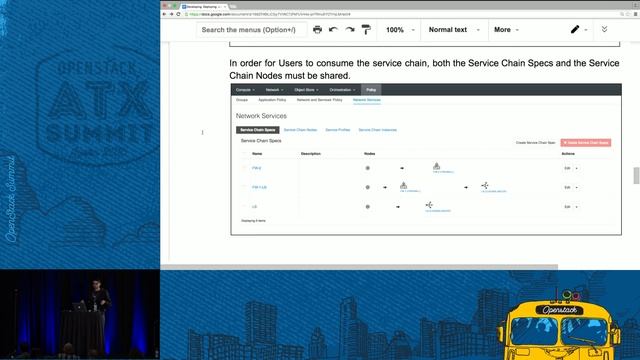Open the Network dropdown menu
This screenshot has height=360, width=640.
click(274, 90)
